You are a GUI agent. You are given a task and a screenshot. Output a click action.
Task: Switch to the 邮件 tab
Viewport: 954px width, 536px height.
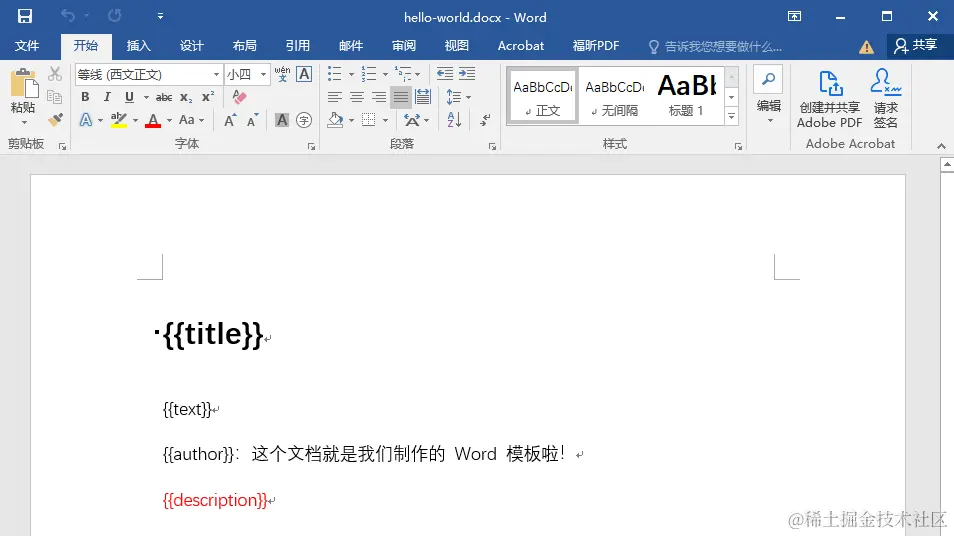pyautogui.click(x=350, y=46)
